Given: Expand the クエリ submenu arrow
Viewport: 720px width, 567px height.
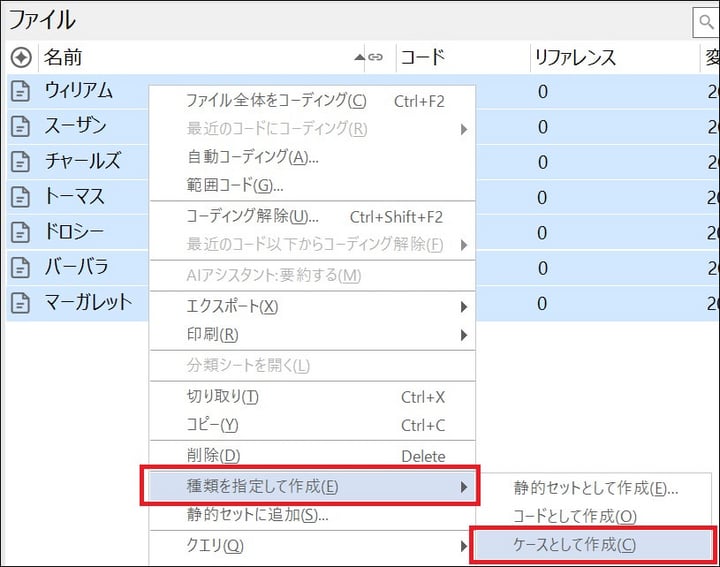Looking at the screenshot, I should click(463, 546).
